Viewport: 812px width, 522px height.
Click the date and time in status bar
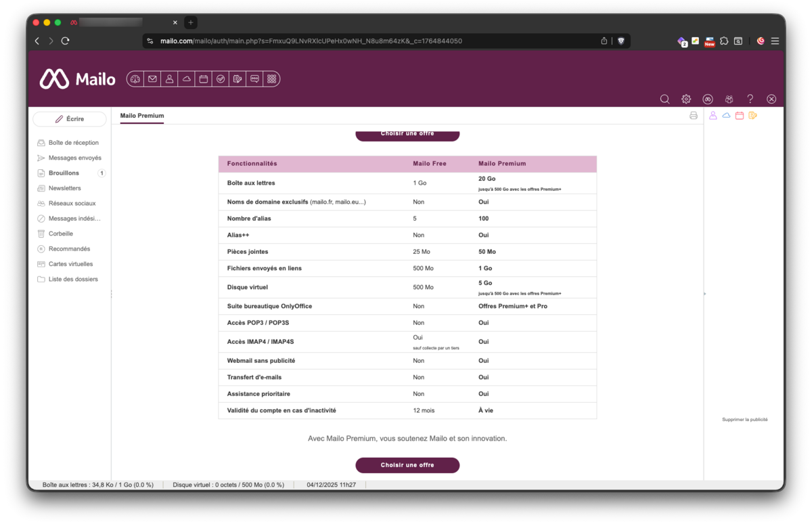[332, 485]
